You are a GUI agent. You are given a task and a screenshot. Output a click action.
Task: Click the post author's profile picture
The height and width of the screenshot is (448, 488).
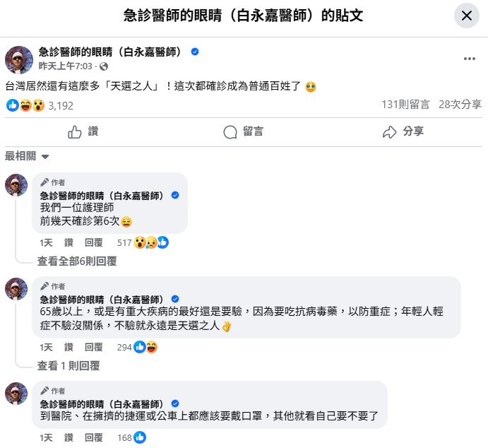click(x=19, y=59)
